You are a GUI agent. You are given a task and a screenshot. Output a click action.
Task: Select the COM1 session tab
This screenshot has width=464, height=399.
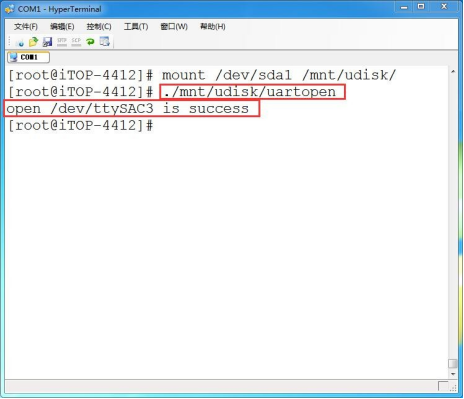28,57
